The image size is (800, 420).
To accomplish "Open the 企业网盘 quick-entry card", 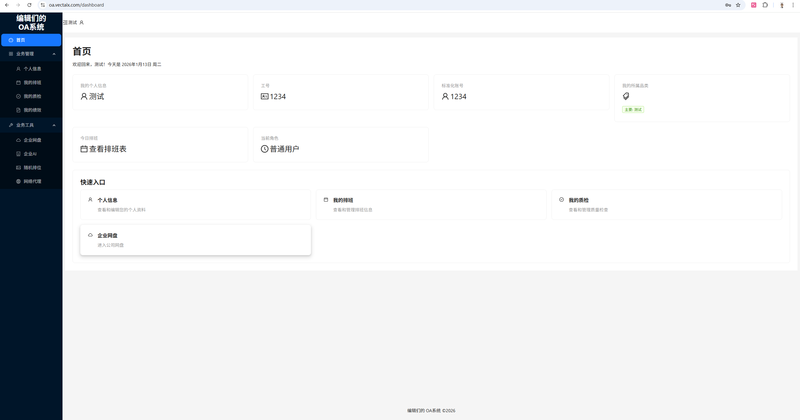I will [x=195, y=240].
